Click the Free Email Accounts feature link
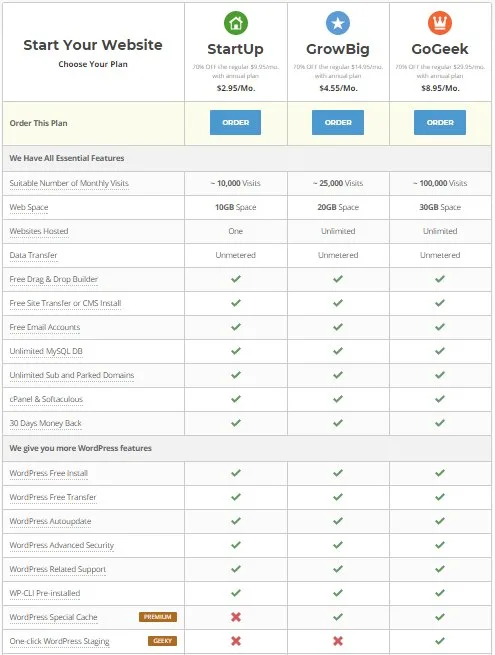The height and width of the screenshot is (655, 495). (45, 327)
